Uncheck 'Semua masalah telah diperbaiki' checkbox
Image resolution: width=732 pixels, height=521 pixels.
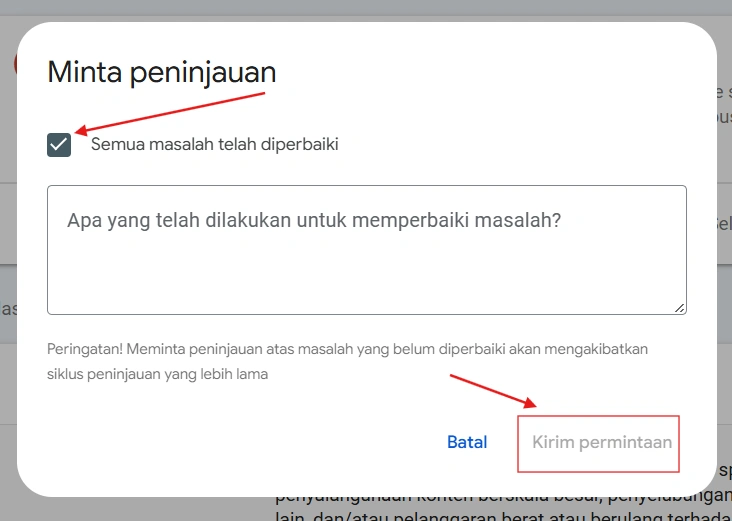coord(59,145)
